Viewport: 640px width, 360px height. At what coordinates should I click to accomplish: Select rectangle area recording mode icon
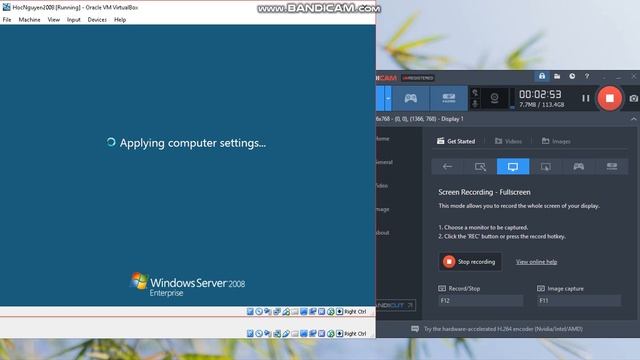click(480, 167)
